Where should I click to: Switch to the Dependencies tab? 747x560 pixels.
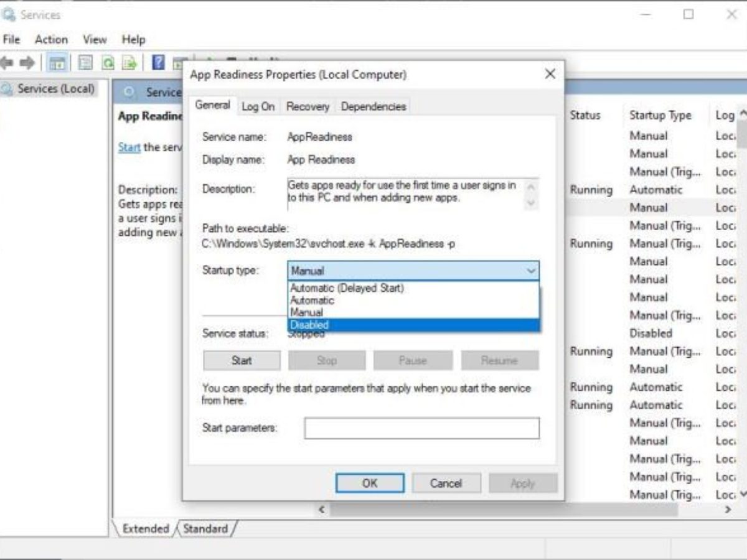click(x=374, y=106)
